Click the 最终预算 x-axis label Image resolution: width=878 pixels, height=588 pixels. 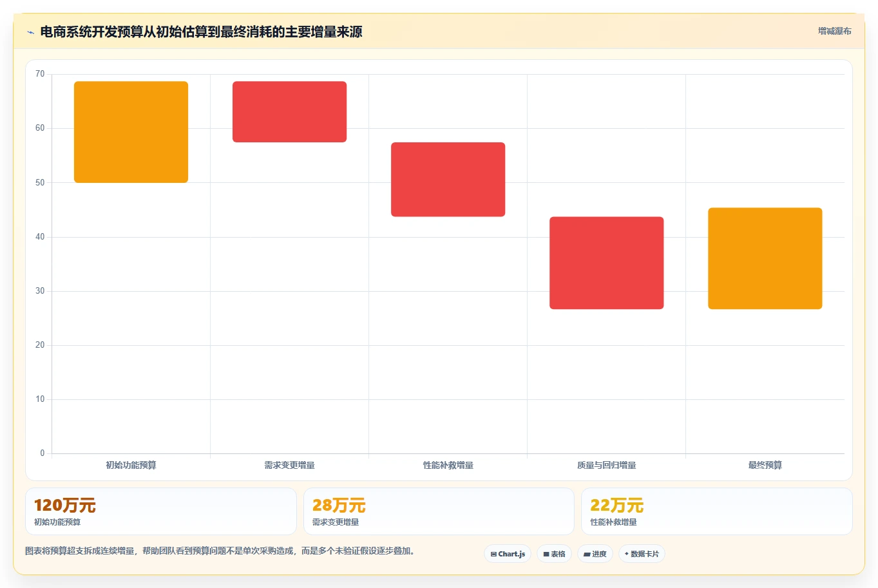[765, 465]
